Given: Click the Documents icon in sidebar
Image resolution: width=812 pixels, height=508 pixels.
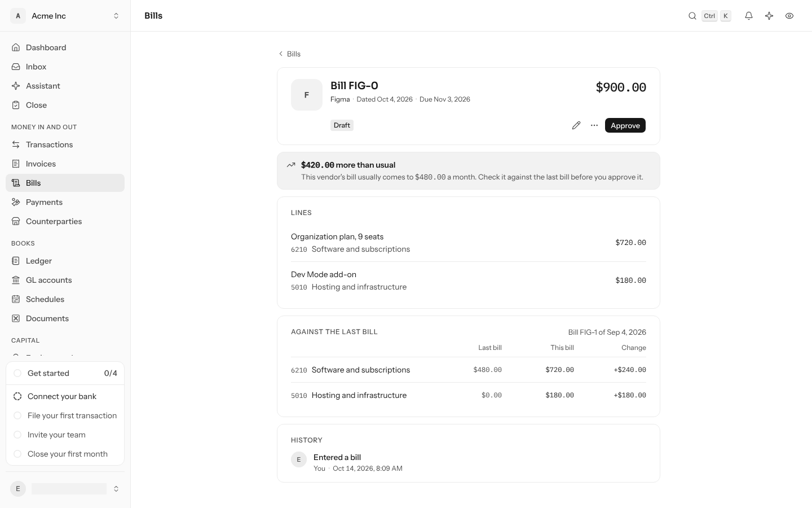Looking at the screenshot, I should point(16,318).
